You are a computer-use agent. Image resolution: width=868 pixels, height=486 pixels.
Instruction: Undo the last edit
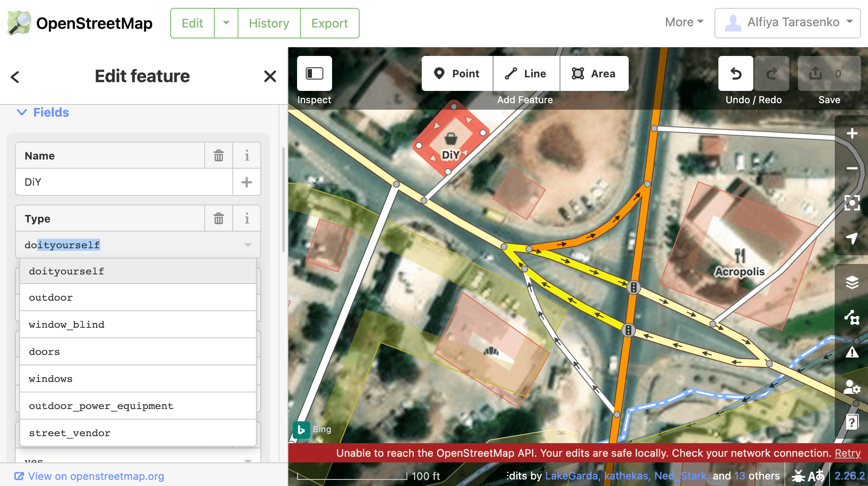click(x=736, y=73)
